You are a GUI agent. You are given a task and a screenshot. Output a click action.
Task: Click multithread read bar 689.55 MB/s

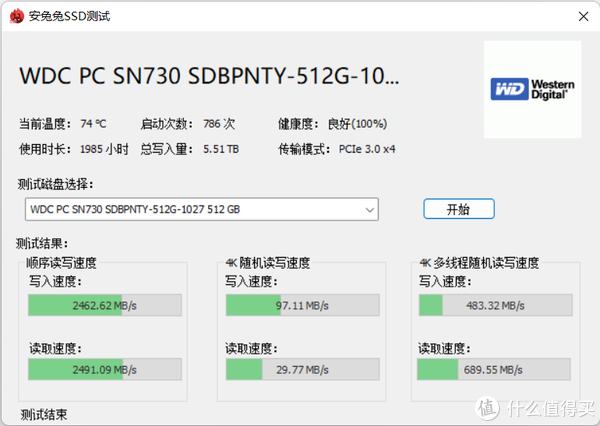pos(494,369)
